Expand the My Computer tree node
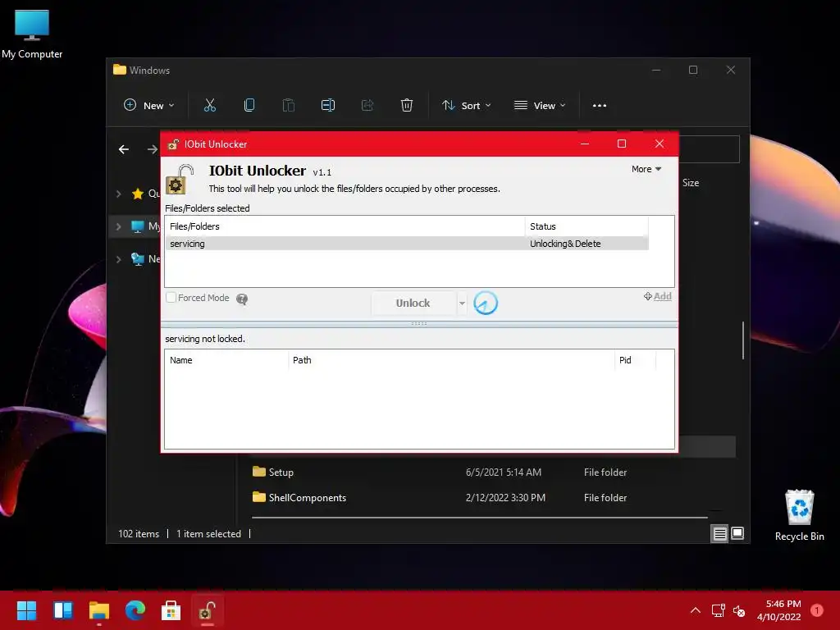840x630 pixels. [x=118, y=226]
